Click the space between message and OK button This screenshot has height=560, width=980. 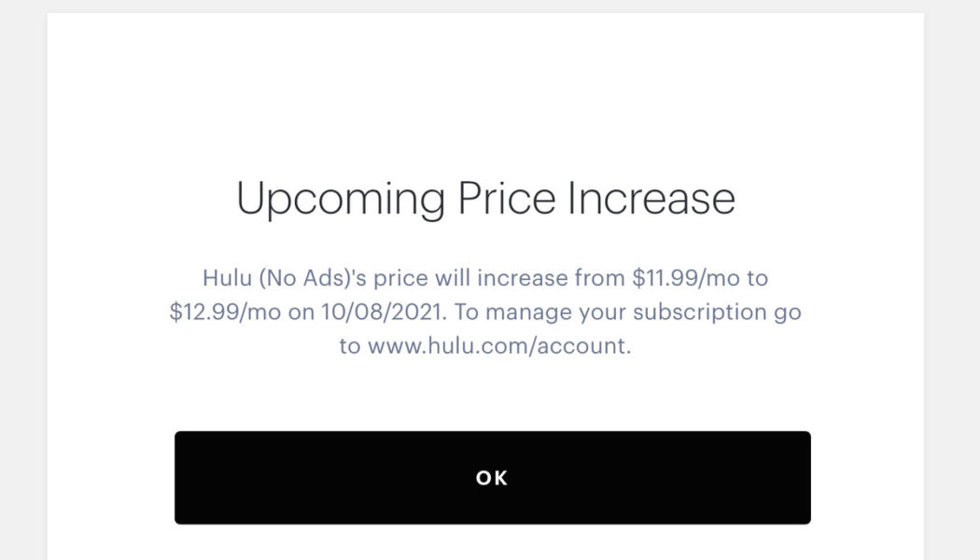490,397
